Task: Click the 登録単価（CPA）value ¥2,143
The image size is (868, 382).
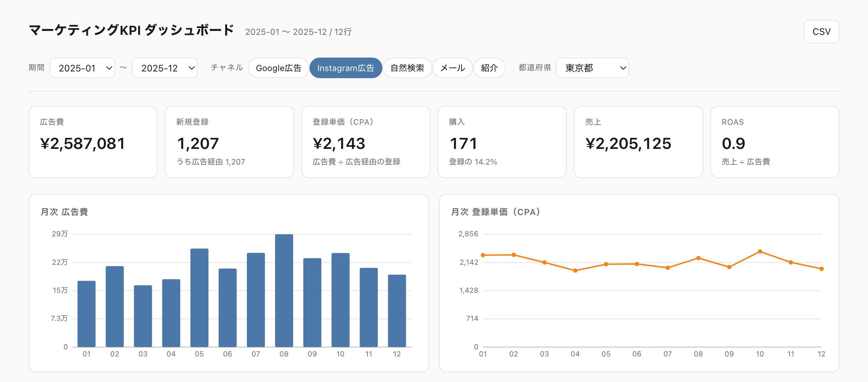Action: pos(339,144)
